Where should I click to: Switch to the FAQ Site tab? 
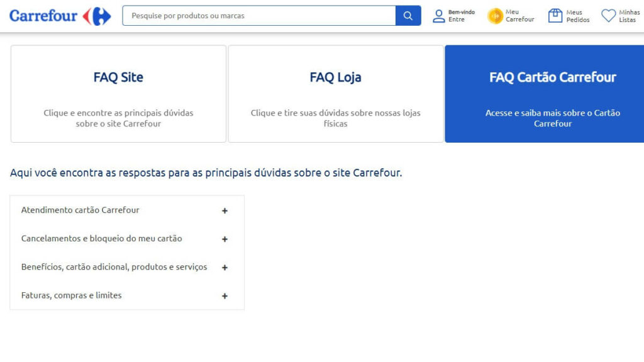pyautogui.click(x=118, y=94)
